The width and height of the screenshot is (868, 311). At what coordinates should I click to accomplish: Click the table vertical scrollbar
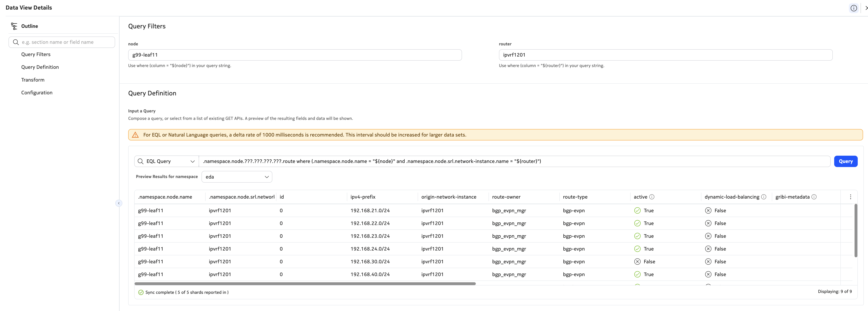tap(856, 230)
